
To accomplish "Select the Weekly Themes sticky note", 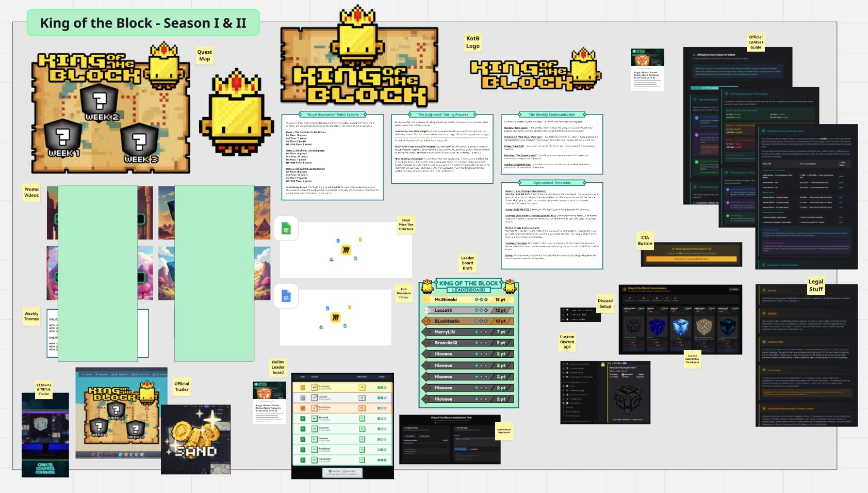I will click(x=31, y=316).
